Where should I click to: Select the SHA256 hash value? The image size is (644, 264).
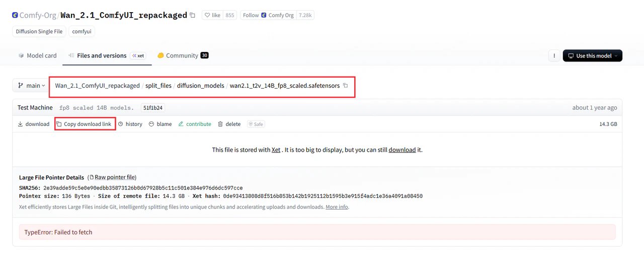click(143, 188)
